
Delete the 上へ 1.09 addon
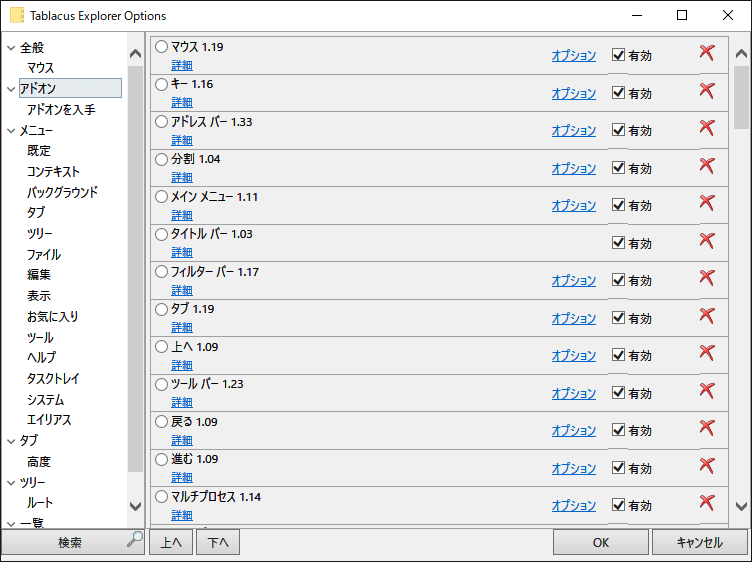click(x=706, y=353)
